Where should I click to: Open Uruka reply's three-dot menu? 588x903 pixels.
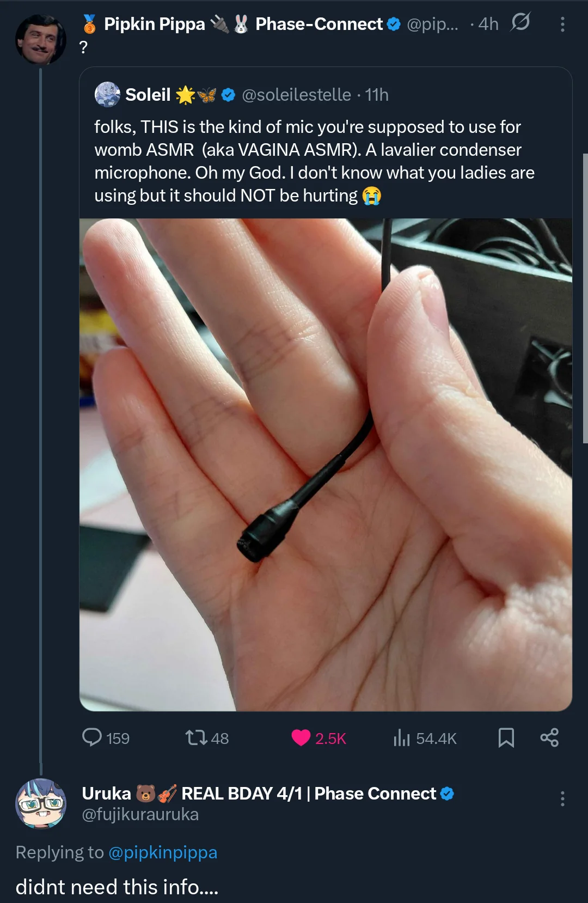[562, 799]
